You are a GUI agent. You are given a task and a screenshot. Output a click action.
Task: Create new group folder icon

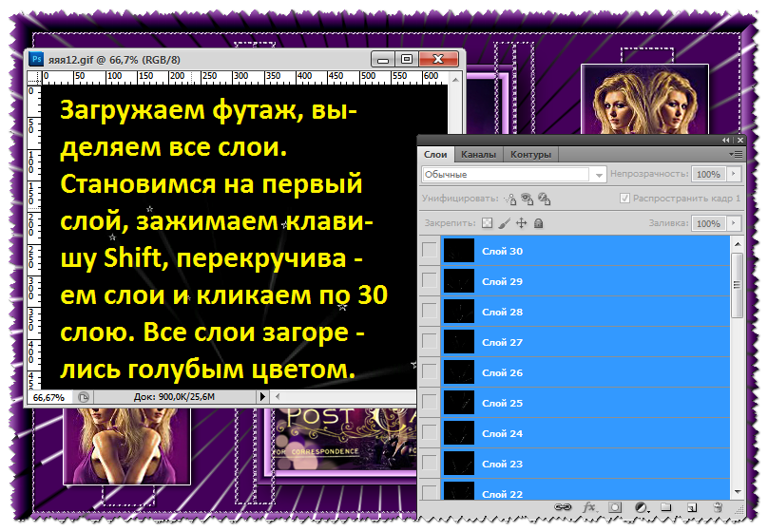[665, 507]
